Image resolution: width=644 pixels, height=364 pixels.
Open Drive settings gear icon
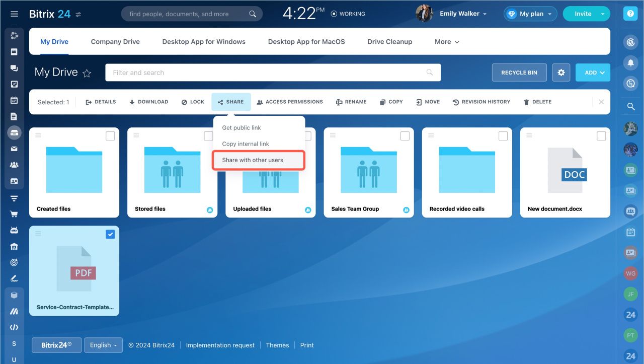[x=561, y=72]
